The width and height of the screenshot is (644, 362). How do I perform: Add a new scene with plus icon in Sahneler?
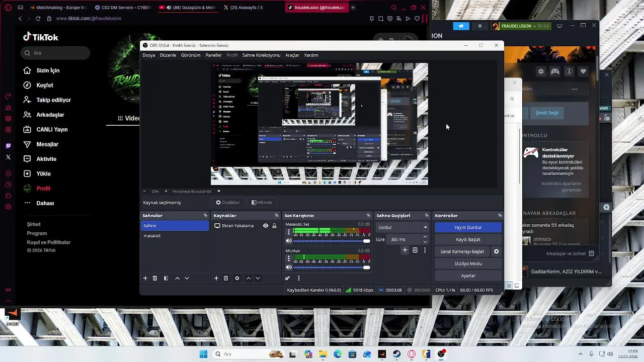(x=145, y=278)
